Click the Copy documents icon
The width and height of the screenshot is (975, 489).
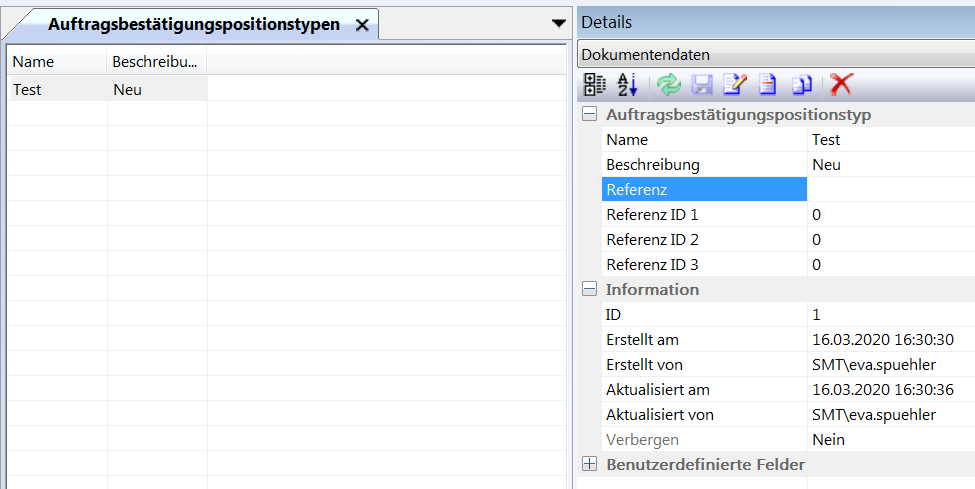point(802,85)
